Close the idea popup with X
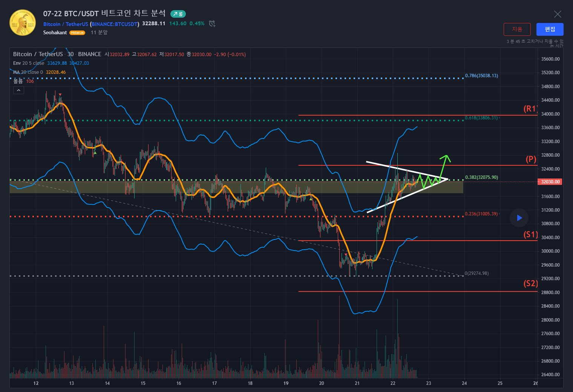The width and height of the screenshot is (573, 392). (x=558, y=14)
